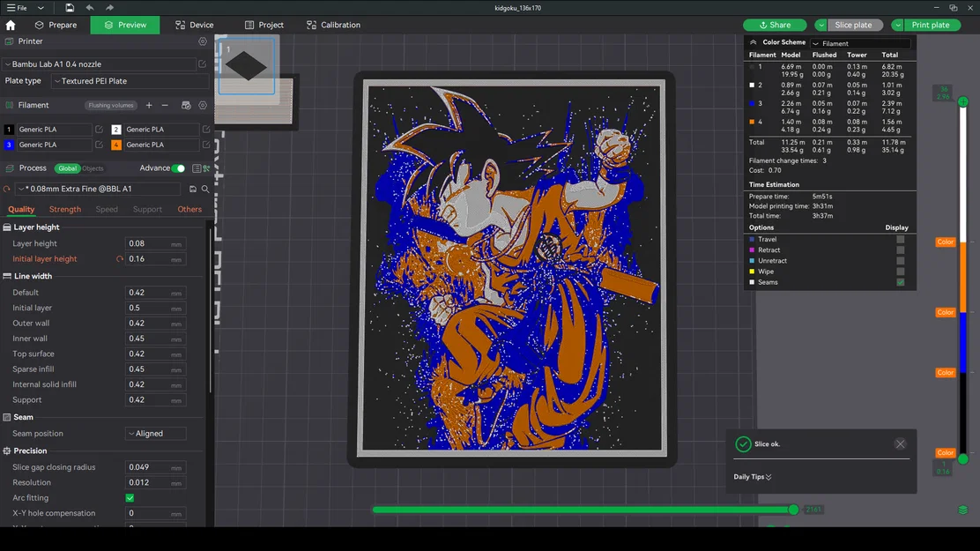Compare presets icon next to Advance
The image size is (980, 551).
206,168
